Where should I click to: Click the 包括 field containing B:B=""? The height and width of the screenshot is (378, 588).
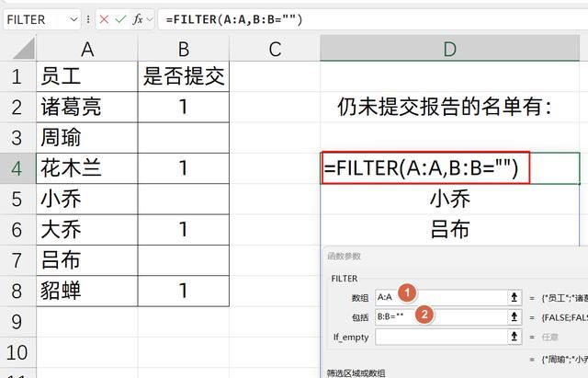(x=441, y=317)
